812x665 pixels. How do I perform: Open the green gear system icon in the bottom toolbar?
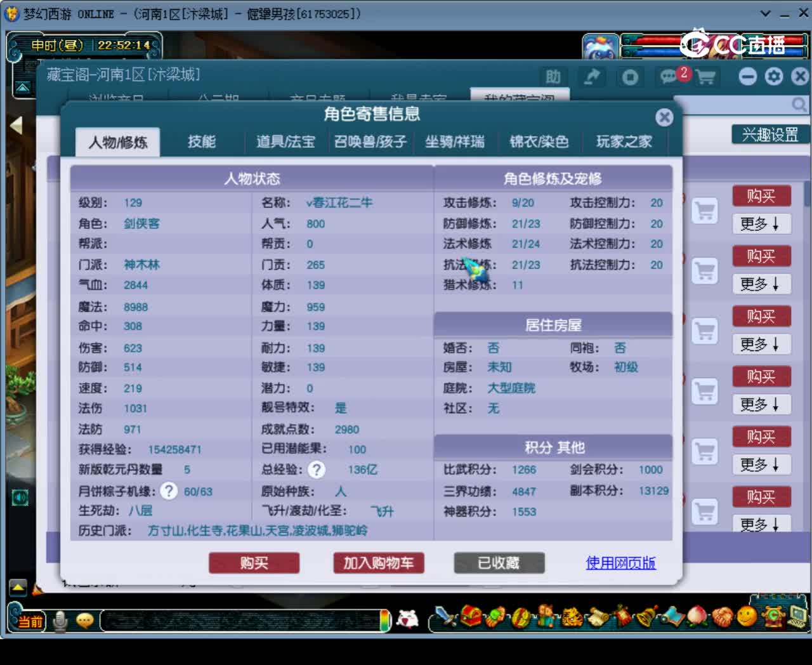pyautogui.click(x=773, y=616)
